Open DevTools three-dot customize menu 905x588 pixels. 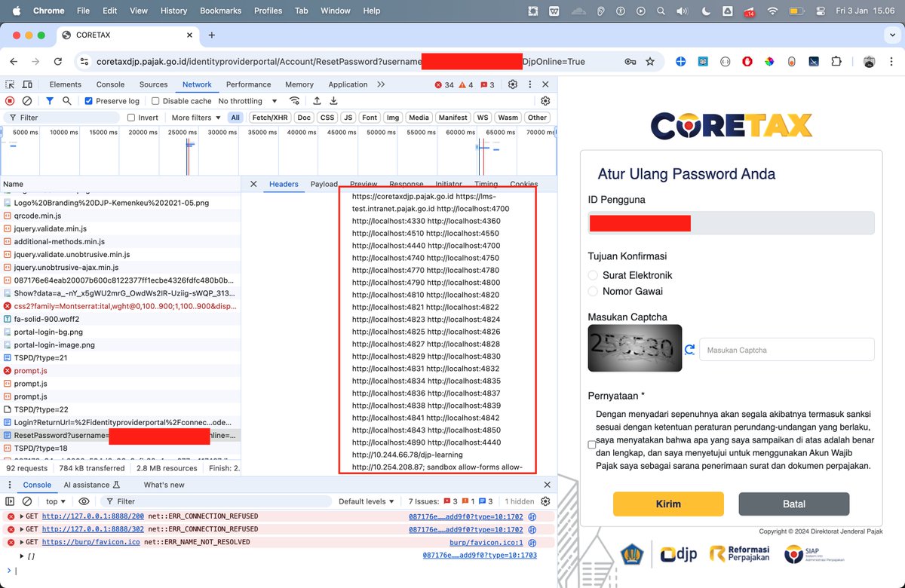[529, 84]
